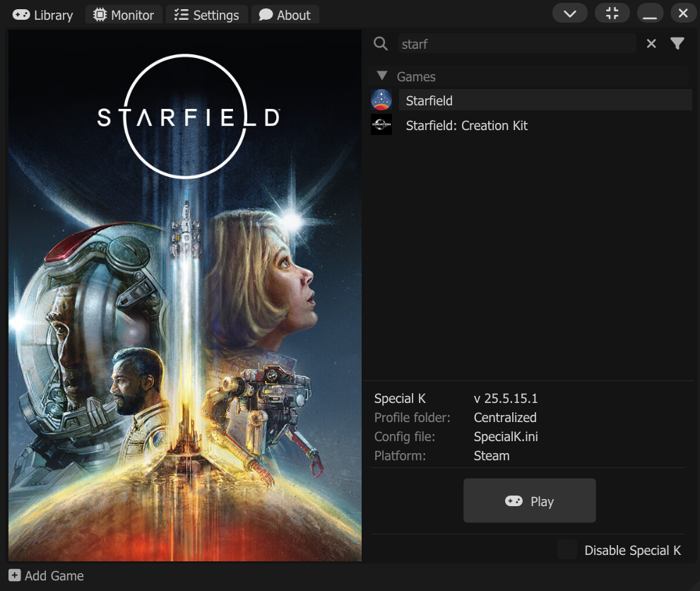This screenshot has height=591, width=700.
Task: Clear the search with the X icon
Action: 651,44
